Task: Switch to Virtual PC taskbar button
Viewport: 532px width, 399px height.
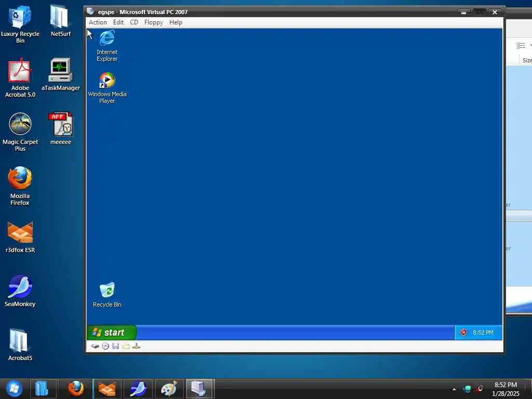Action: [x=200, y=389]
